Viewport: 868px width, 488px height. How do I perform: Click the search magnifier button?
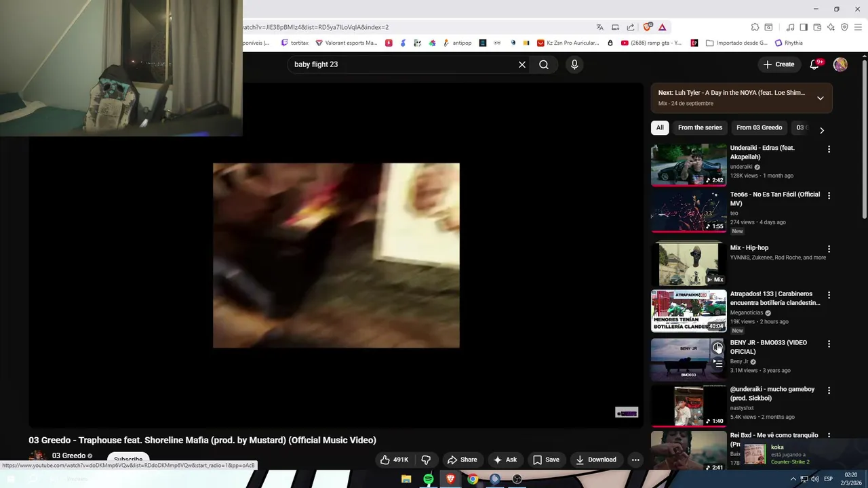click(544, 64)
